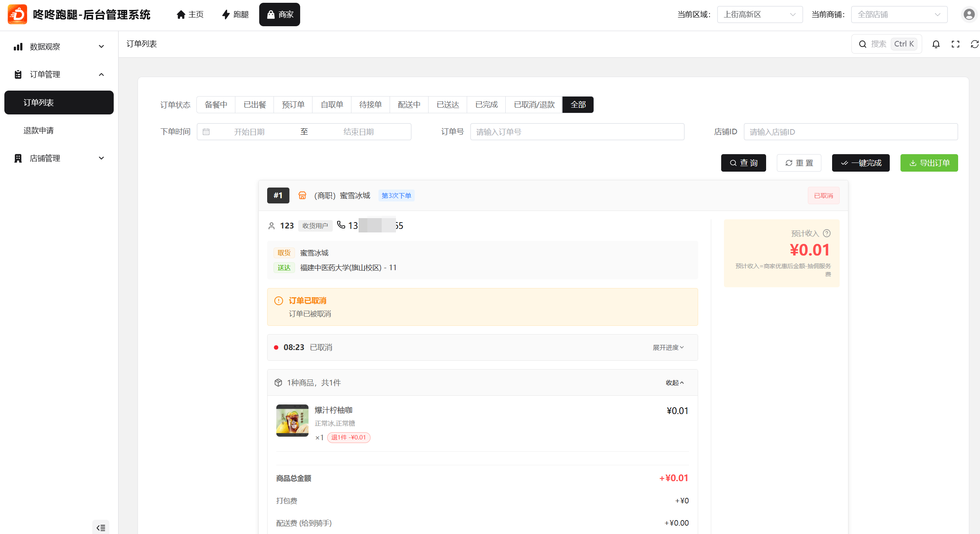Expand the 店铺管理 sidebar menu
The height and width of the screenshot is (534, 980).
pos(59,158)
